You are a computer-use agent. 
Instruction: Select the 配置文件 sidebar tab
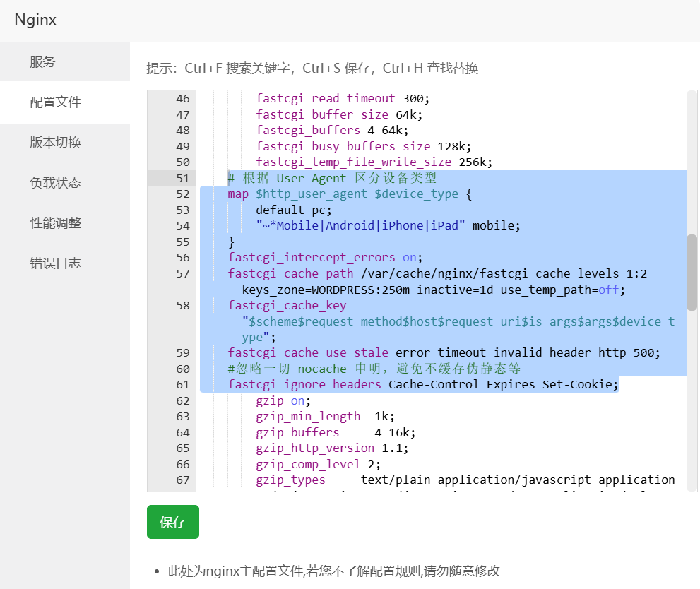pos(55,102)
